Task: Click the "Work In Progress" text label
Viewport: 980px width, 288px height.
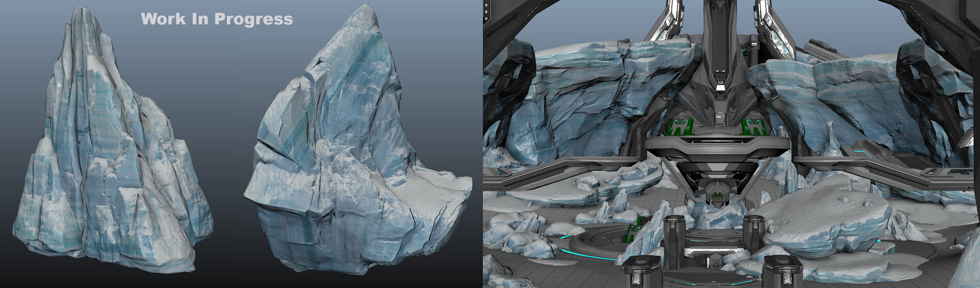Action: click(x=216, y=19)
